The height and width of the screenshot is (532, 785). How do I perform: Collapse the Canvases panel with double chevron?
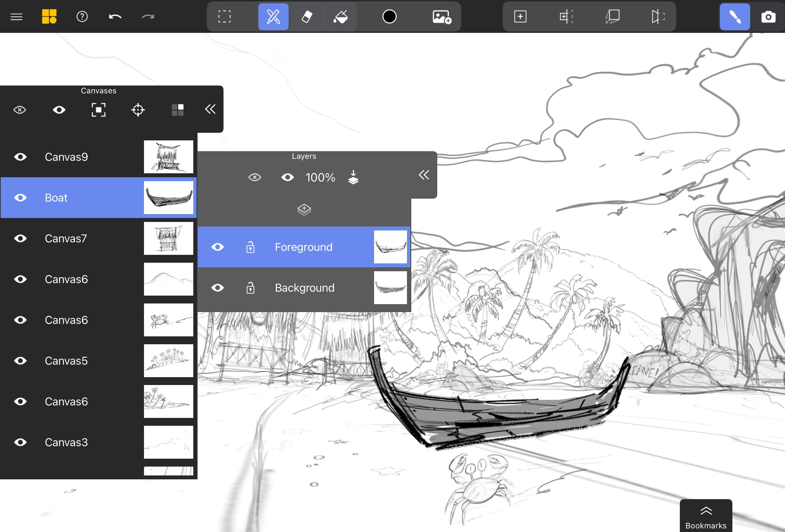pos(210,109)
